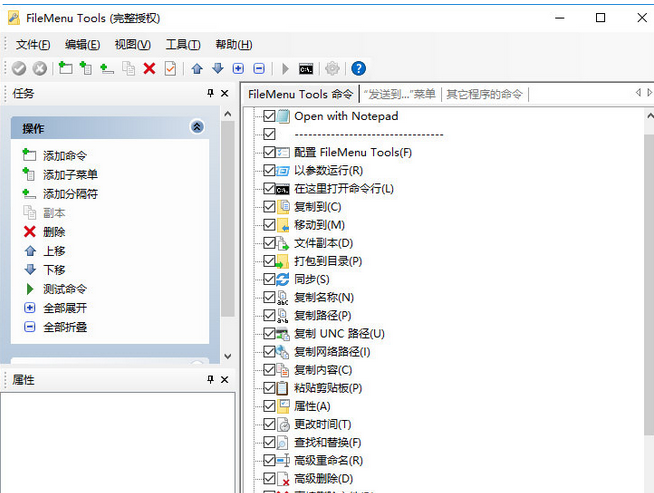Toggle the 以参数运行(R) checkbox
The height and width of the screenshot is (493, 654).
269,171
